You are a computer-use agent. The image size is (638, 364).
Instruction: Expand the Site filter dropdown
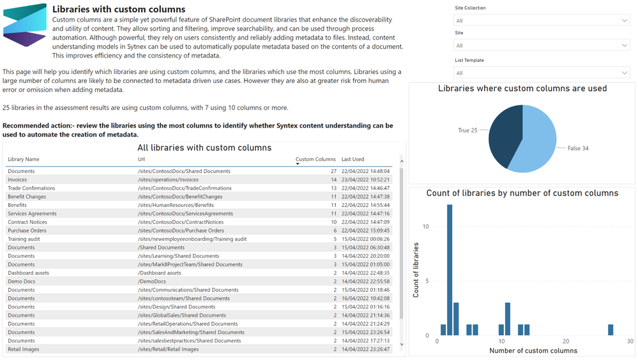(542, 45)
